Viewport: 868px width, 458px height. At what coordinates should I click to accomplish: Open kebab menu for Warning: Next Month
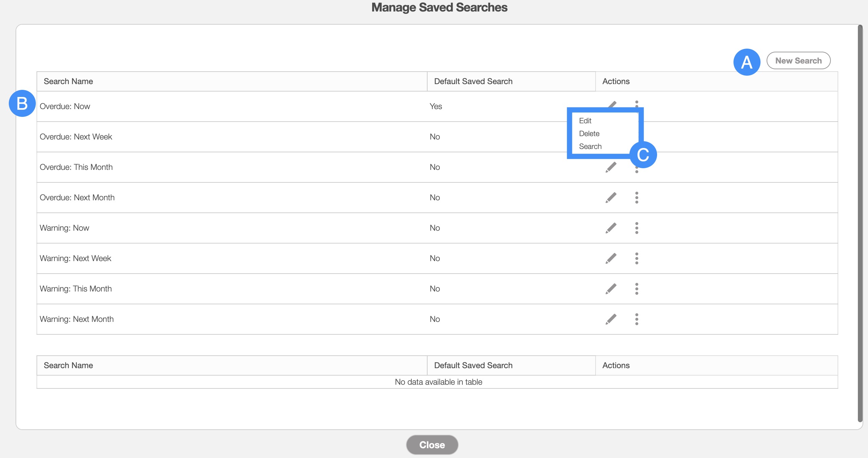tap(636, 319)
